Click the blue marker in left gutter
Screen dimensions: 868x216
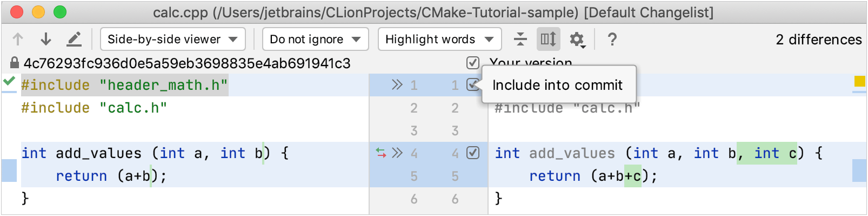[x=9, y=171]
